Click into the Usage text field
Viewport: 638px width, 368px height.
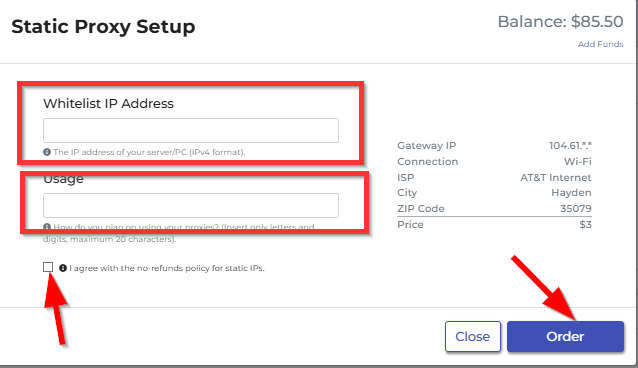(191, 205)
